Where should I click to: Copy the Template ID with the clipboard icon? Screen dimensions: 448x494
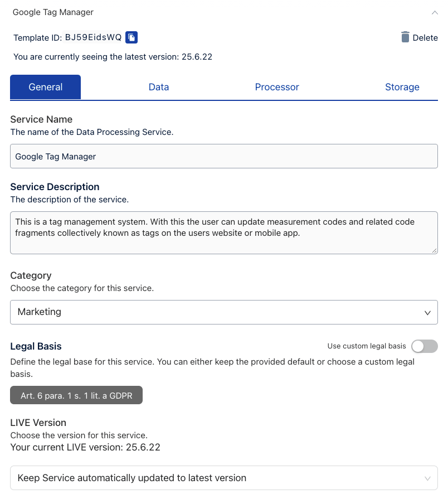pos(132,37)
